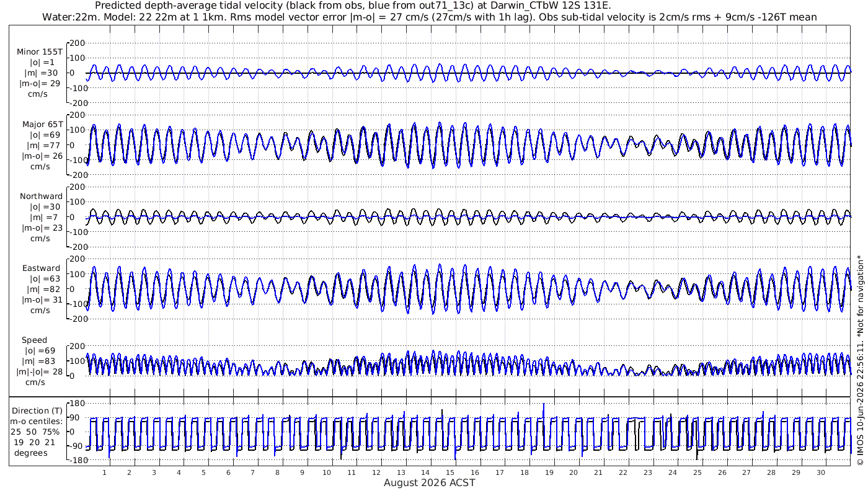Click the Direction (T) panel label
The height and width of the screenshot is (496, 868).
pos(38,411)
